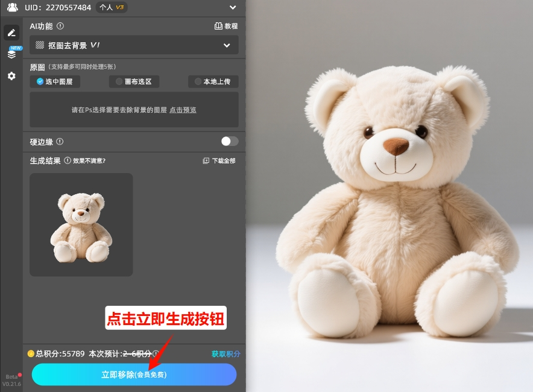This screenshot has height=392, width=533.
Task: Click the UID: 2270557484 text
Action: click(58, 7)
